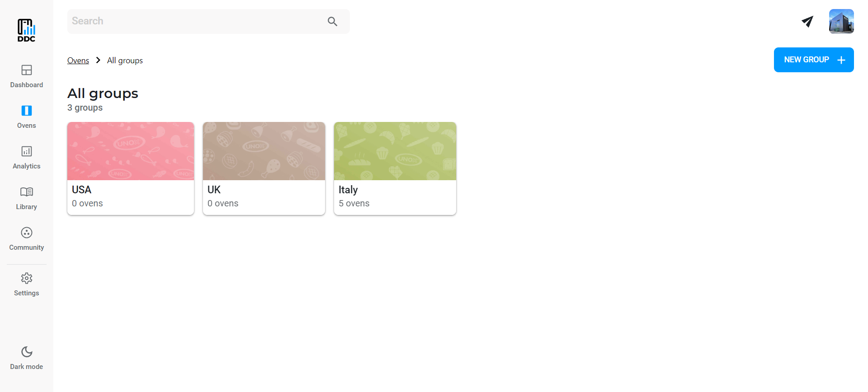This screenshot has height=392, width=868.
Task: Click the Italy 5 ovens label
Action: 354,204
